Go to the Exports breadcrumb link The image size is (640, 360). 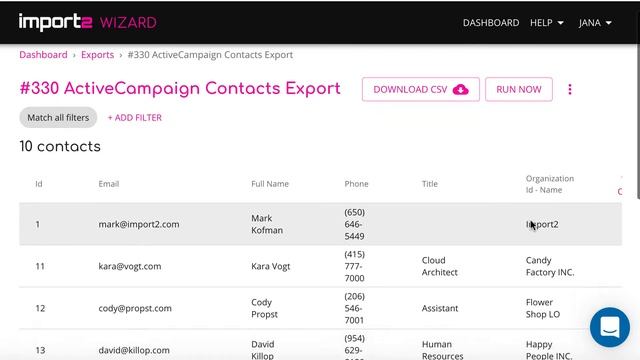click(x=97, y=55)
